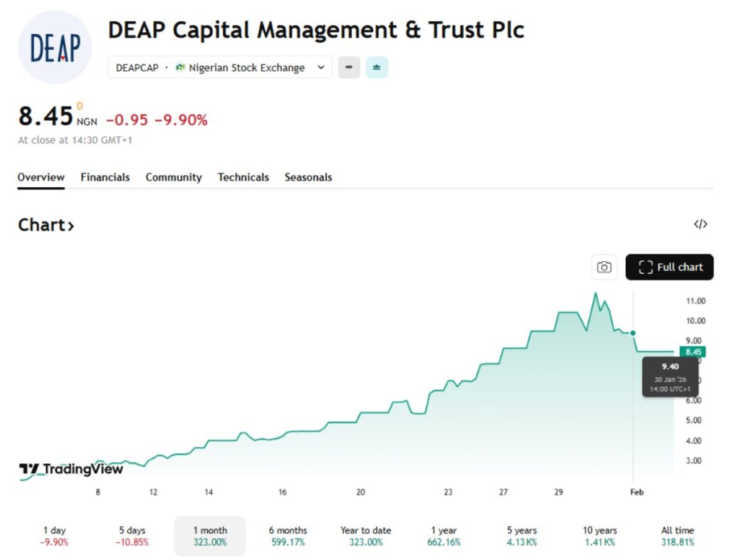The image size is (729, 560).
Task: Click the teal badge icon beside the exchange selector
Action: (377, 68)
